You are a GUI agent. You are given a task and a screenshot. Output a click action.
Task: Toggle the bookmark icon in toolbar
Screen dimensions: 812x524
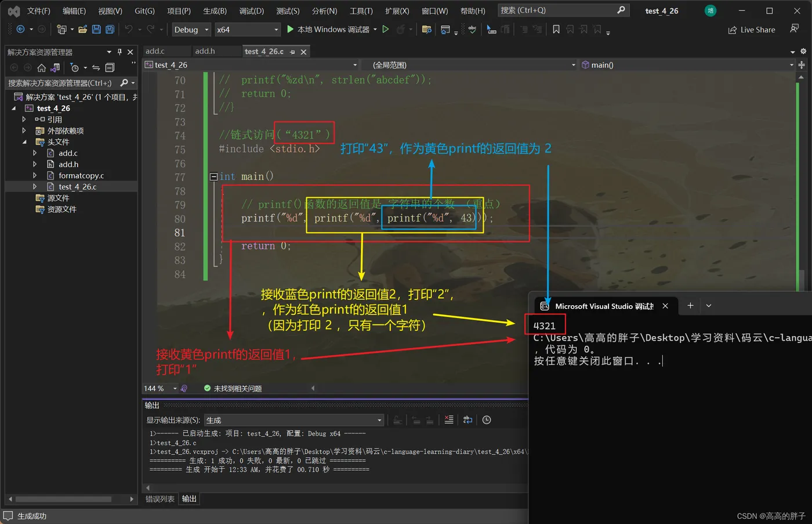[x=556, y=29]
